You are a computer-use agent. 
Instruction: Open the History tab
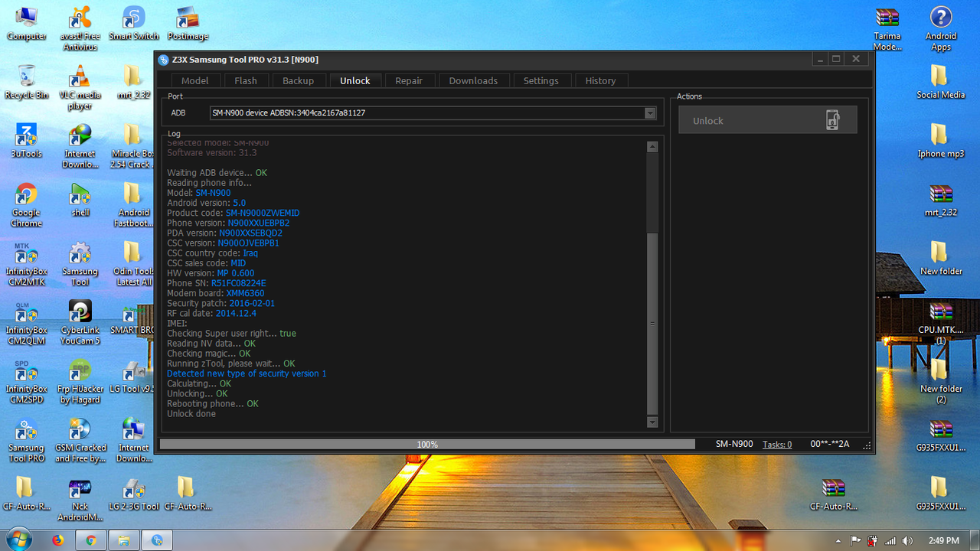coord(600,80)
